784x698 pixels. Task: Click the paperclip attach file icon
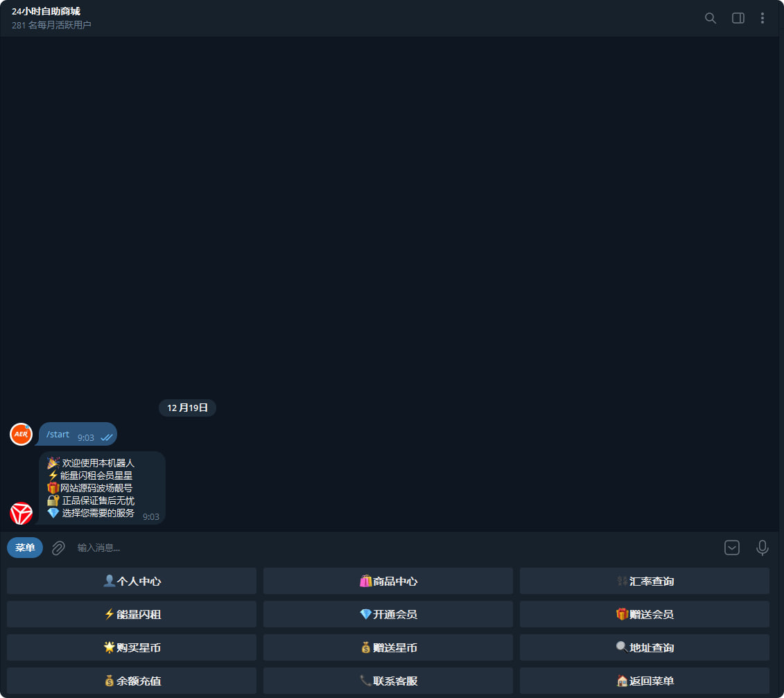[x=59, y=548]
